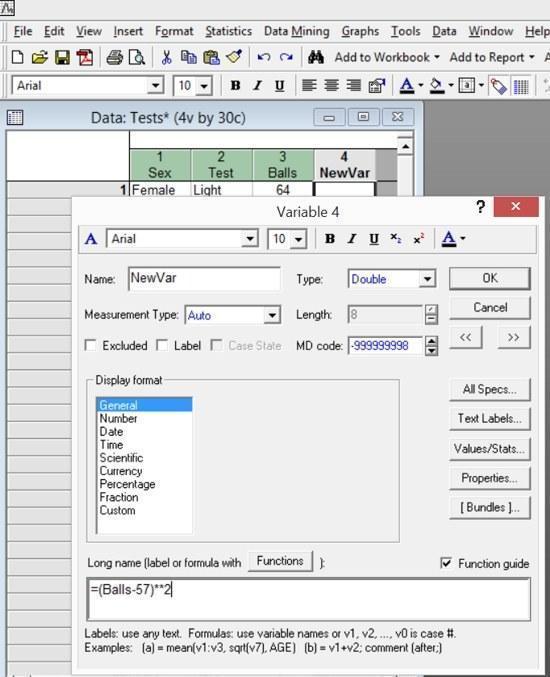Open Print Preview icon

point(137,57)
